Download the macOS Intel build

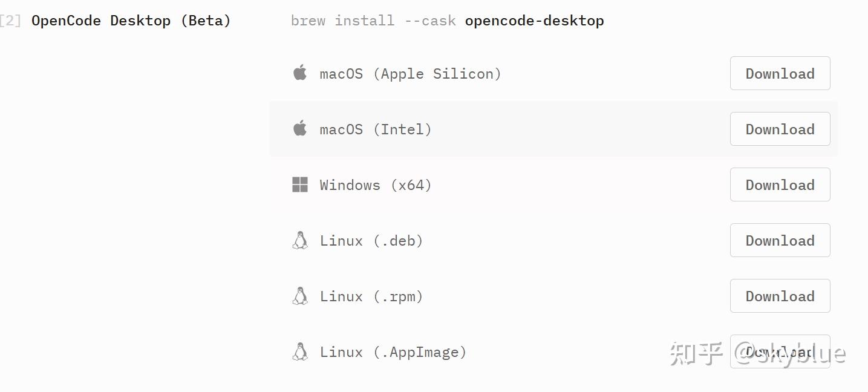click(780, 129)
